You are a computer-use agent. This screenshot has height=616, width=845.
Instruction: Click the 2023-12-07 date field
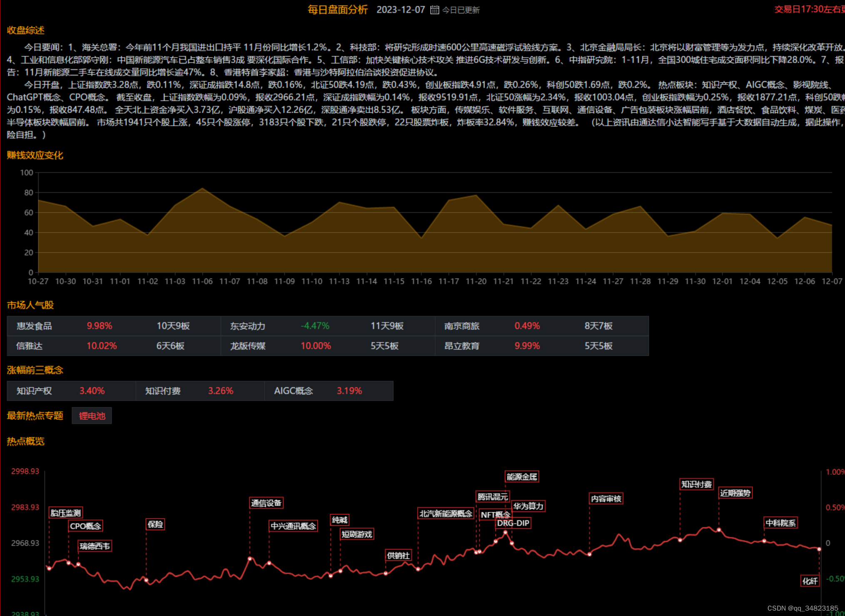point(400,10)
